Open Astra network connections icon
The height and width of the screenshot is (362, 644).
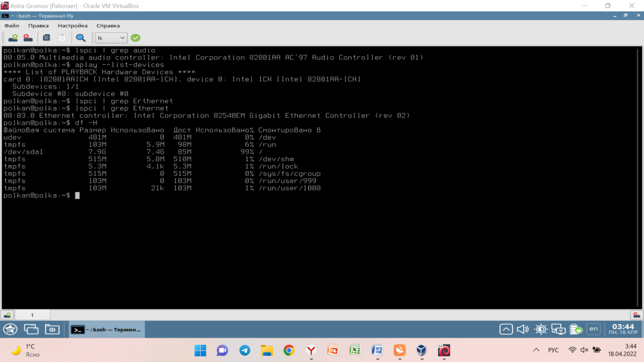click(x=558, y=330)
